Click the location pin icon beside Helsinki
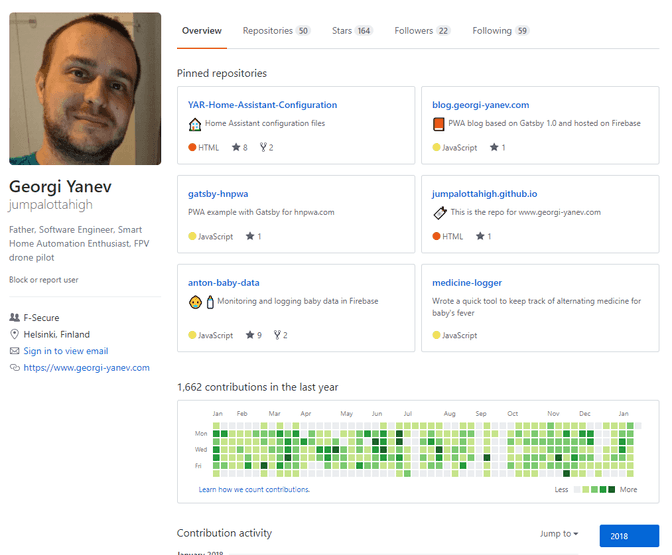 coord(15,334)
